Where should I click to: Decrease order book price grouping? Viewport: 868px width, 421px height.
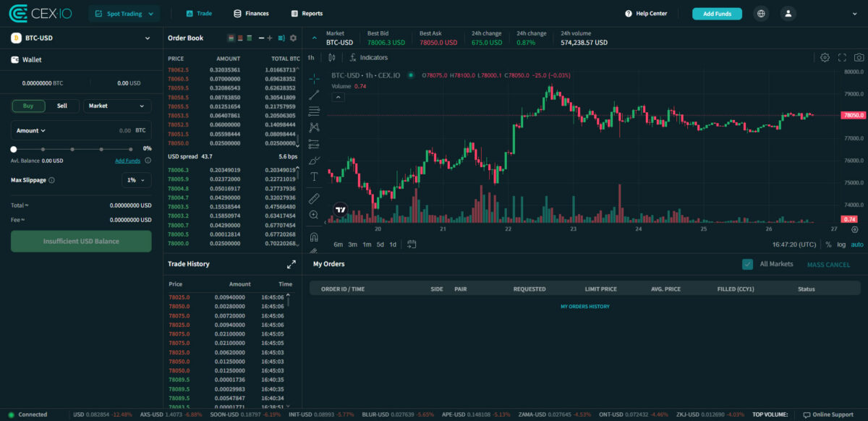tap(261, 38)
